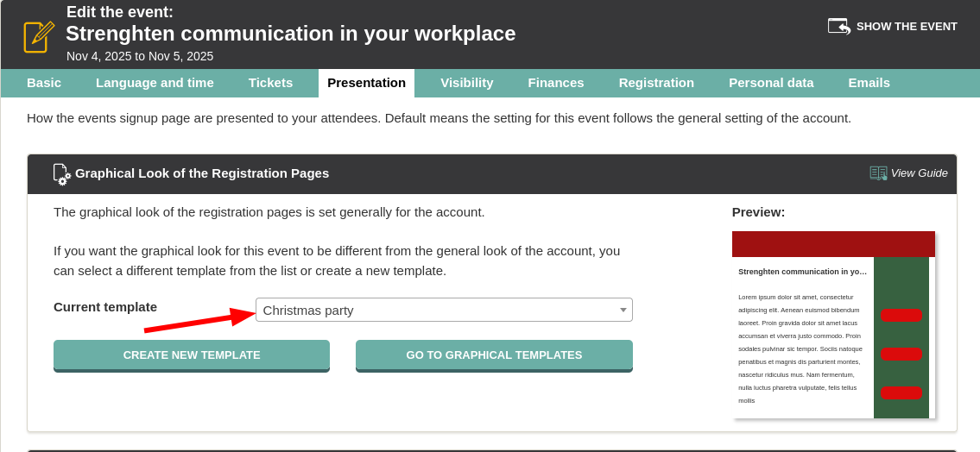Click the edit event pencil icon
The height and width of the screenshot is (452, 980).
(39, 36)
